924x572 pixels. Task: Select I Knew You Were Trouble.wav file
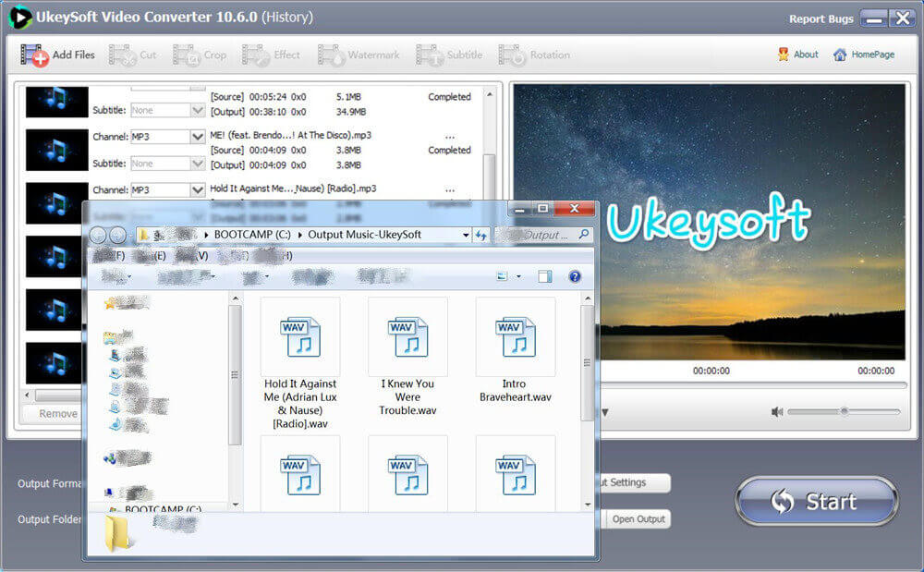tap(407, 357)
